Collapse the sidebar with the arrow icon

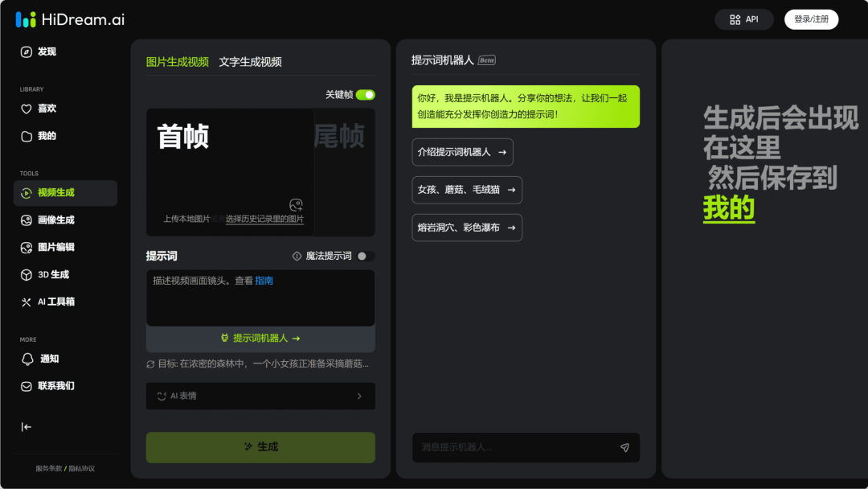point(26,427)
